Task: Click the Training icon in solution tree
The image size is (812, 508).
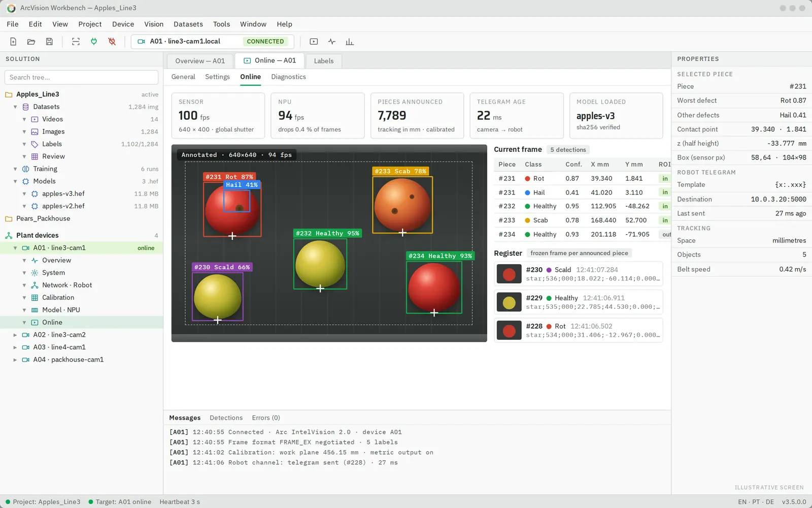Action: tap(26, 169)
